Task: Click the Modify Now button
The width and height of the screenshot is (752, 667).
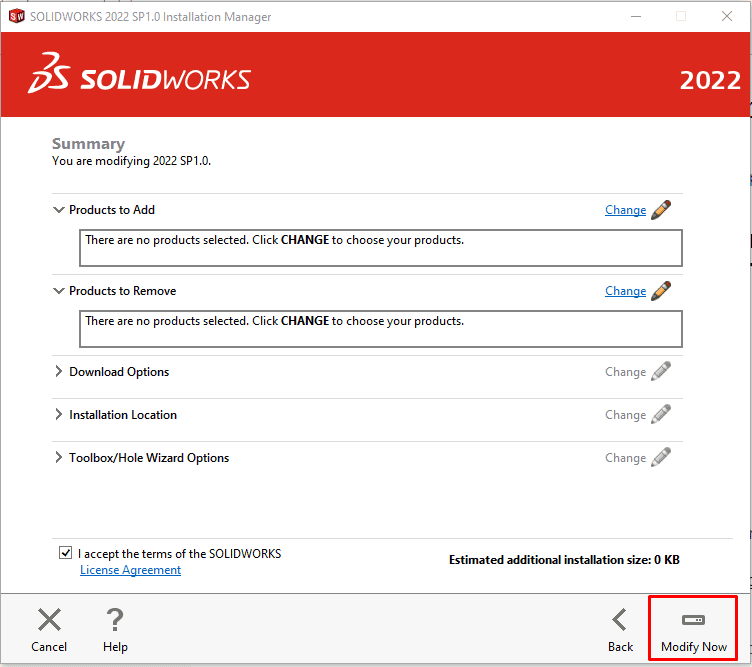Action: (693, 629)
